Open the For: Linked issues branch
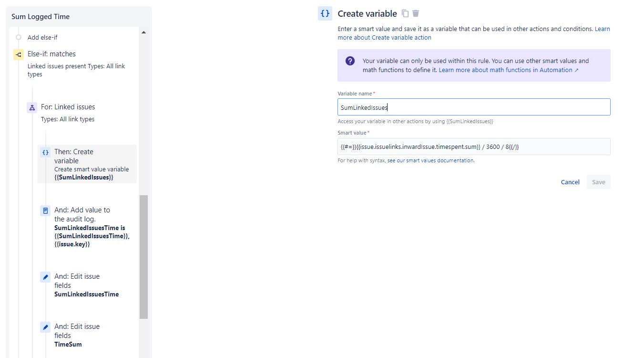 [68, 107]
